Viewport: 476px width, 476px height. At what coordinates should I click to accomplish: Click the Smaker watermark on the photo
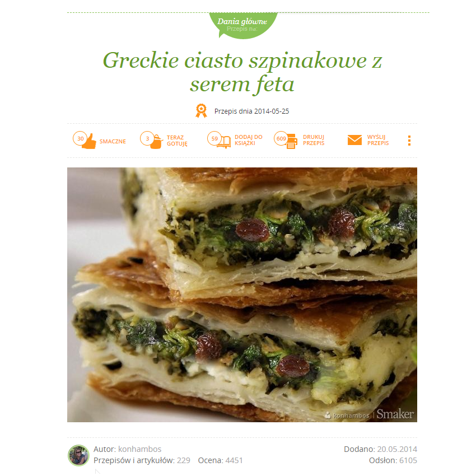coord(395,414)
